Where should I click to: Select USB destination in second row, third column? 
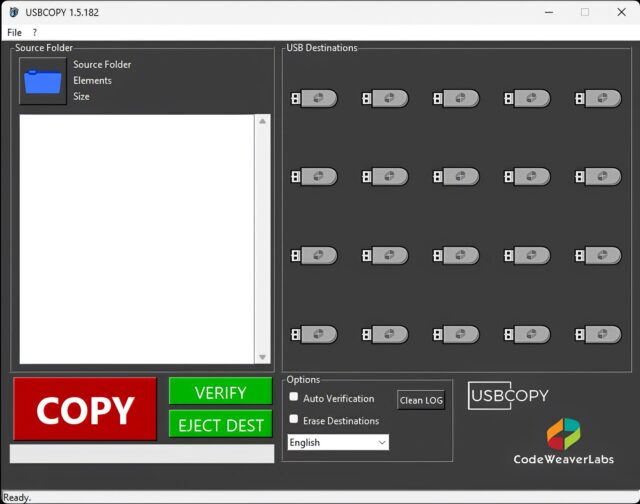(x=456, y=177)
